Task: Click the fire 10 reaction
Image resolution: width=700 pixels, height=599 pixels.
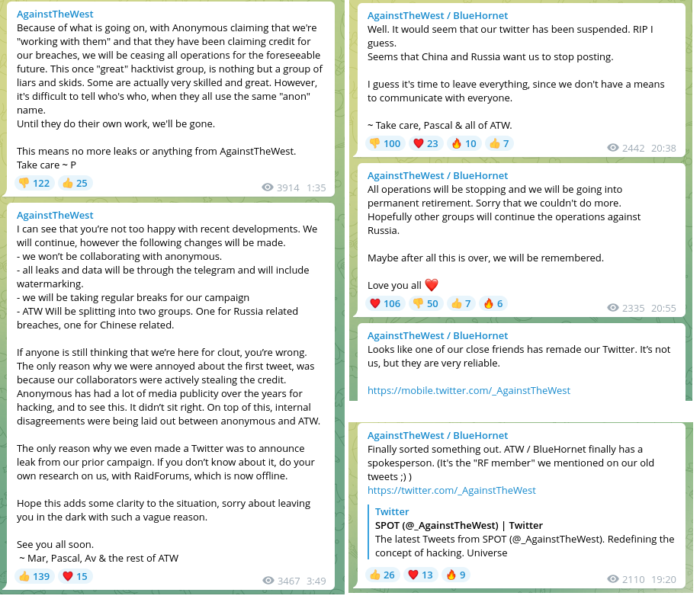Action: tap(464, 143)
